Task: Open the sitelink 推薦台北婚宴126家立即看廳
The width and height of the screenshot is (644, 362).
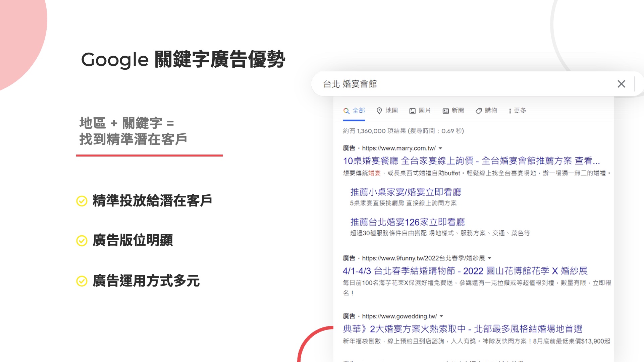Action: pos(408,222)
